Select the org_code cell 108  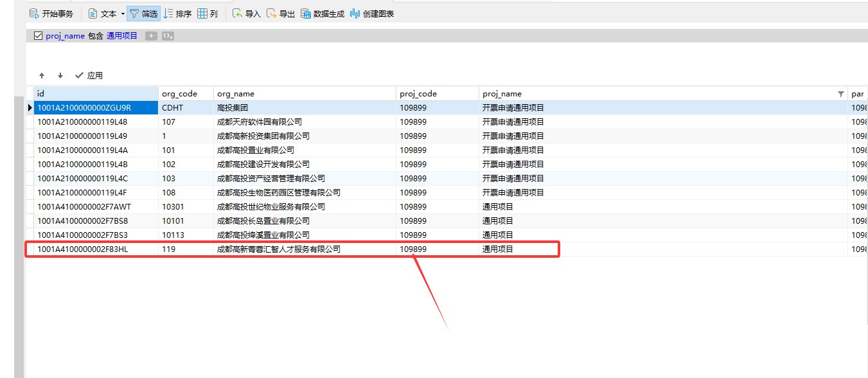186,192
